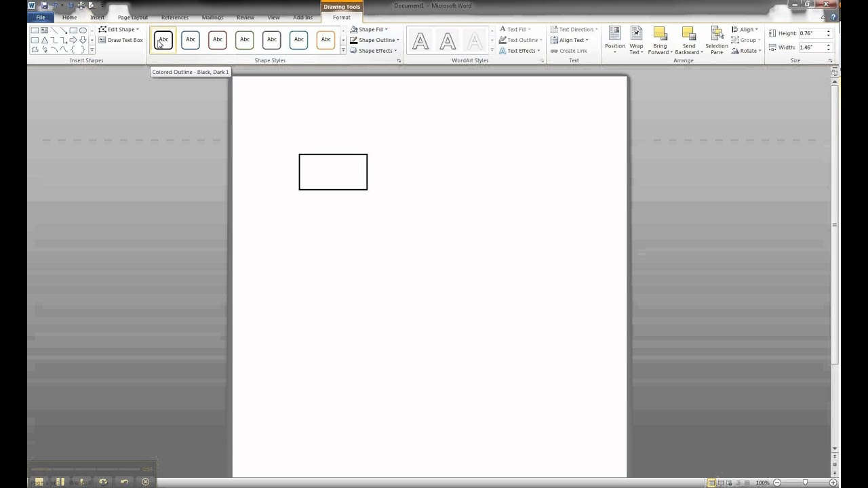Image resolution: width=868 pixels, height=488 pixels.
Task: Open Shape Fill dropdown
Action: 369,30
